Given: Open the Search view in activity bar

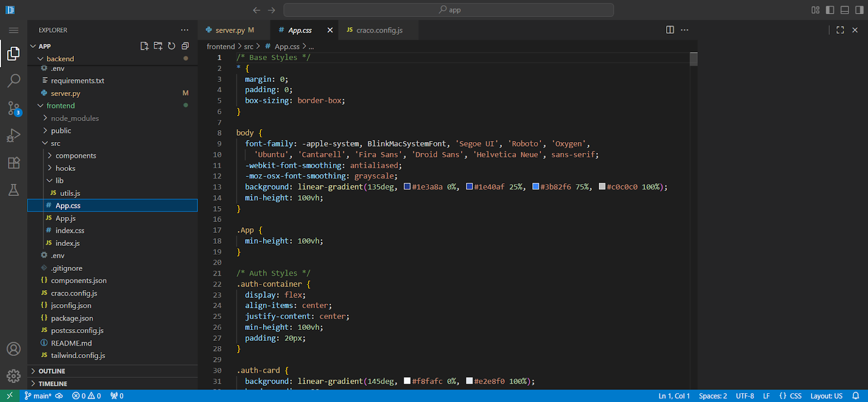Looking at the screenshot, I should click(x=14, y=81).
